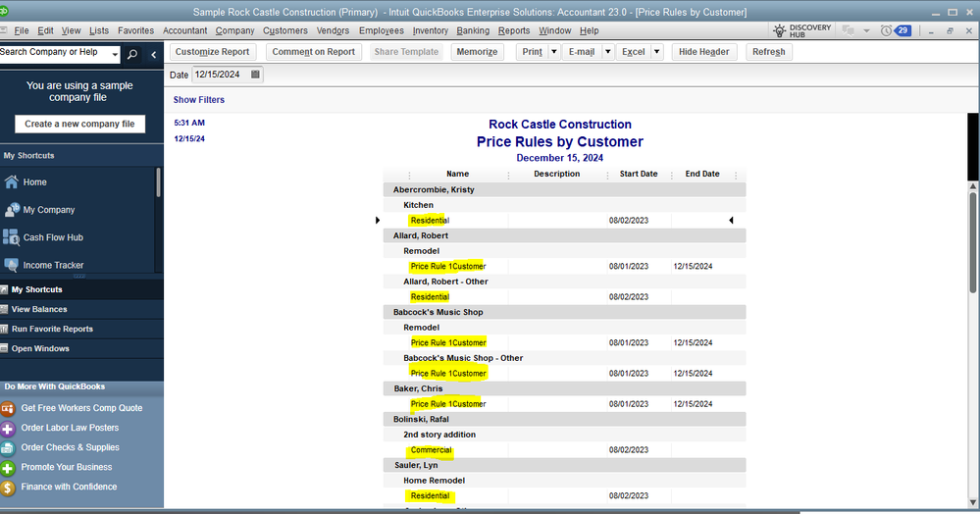Collapse the left sidebar with the arrow
Viewport: 980px width, 514px height.
154,54
